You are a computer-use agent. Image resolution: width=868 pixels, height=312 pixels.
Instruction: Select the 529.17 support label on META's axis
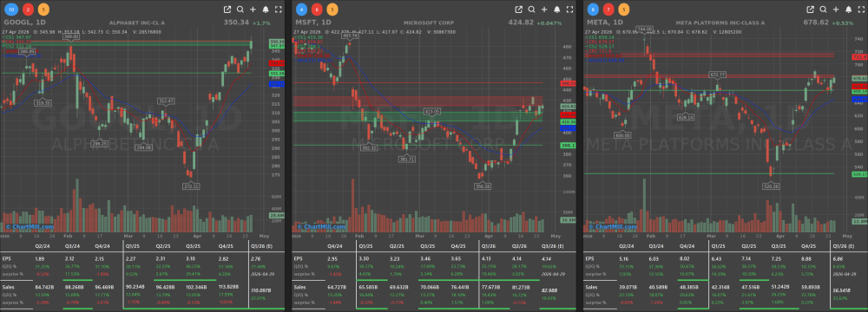point(859,174)
